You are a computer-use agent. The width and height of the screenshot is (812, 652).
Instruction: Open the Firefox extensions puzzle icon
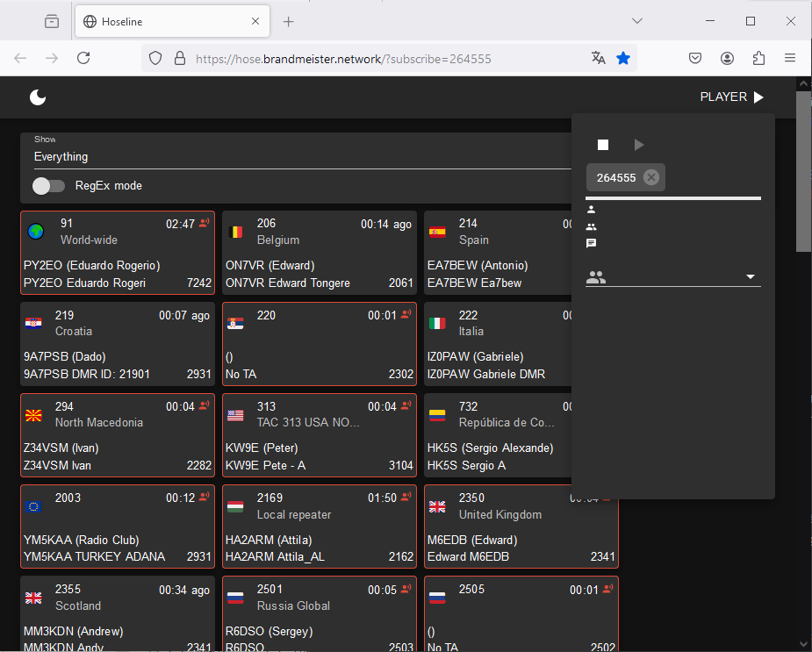(759, 58)
